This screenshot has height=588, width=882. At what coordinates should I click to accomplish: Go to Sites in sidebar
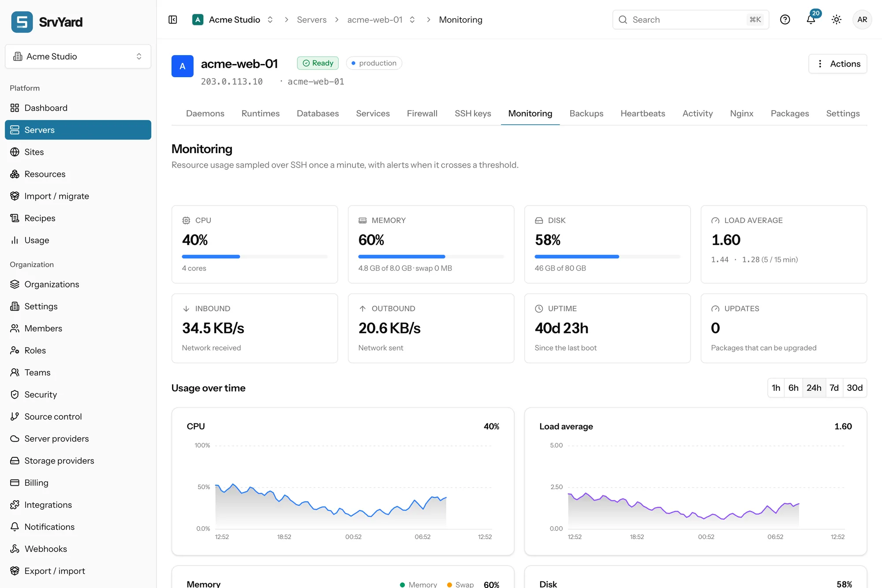click(78, 152)
